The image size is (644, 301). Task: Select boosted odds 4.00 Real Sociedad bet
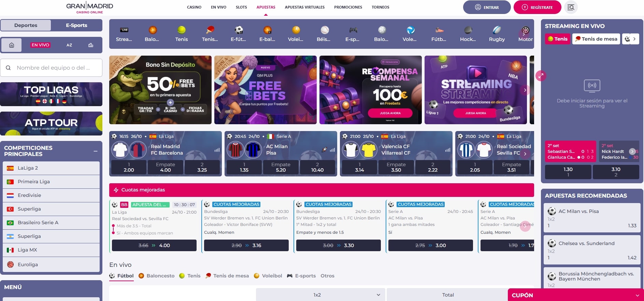pyautogui.click(x=154, y=245)
